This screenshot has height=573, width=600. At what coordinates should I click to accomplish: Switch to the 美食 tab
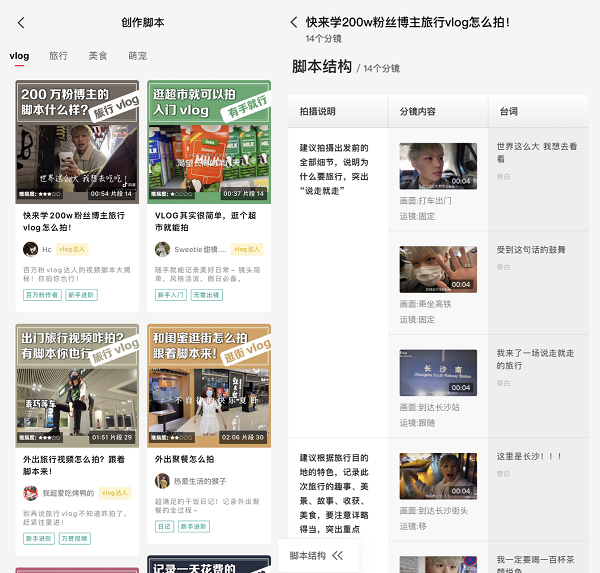(98, 56)
